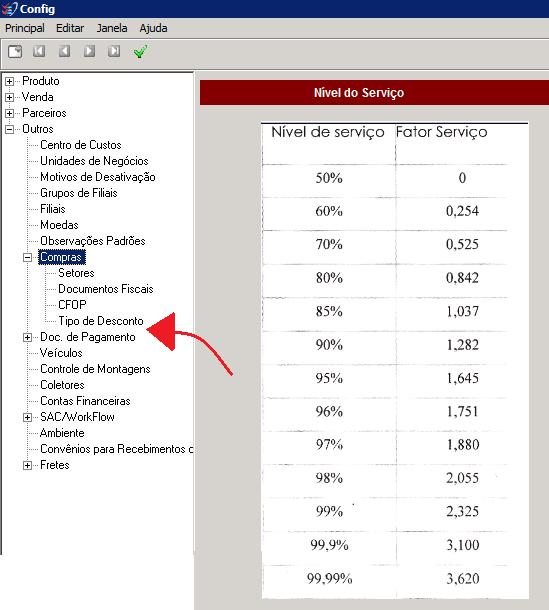Image resolution: width=549 pixels, height=610 pixels.
Task: Click the 85% service level cell
Action: pos(329,312)
